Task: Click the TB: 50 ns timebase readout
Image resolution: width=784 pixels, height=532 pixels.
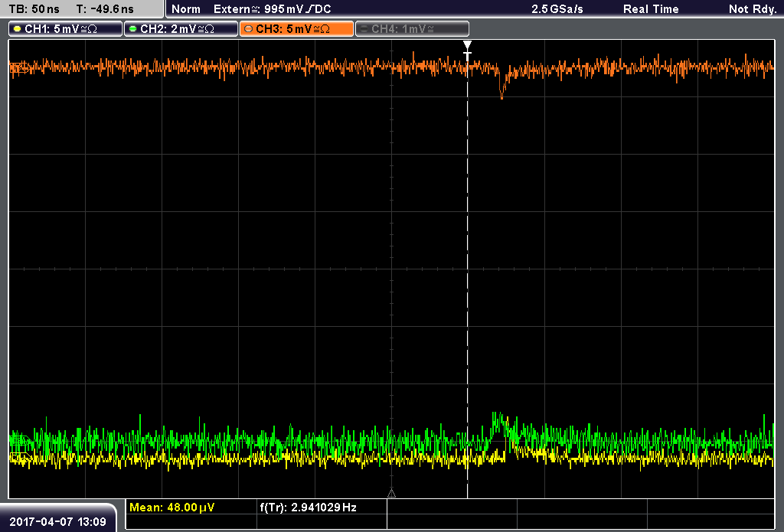Action: click(34, 9)
